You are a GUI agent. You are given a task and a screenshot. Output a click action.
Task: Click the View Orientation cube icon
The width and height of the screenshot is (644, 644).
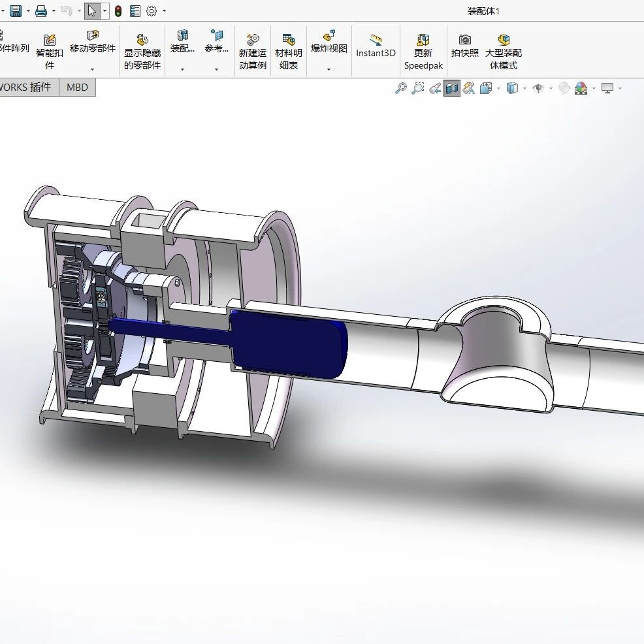click(x=486, y=88)
